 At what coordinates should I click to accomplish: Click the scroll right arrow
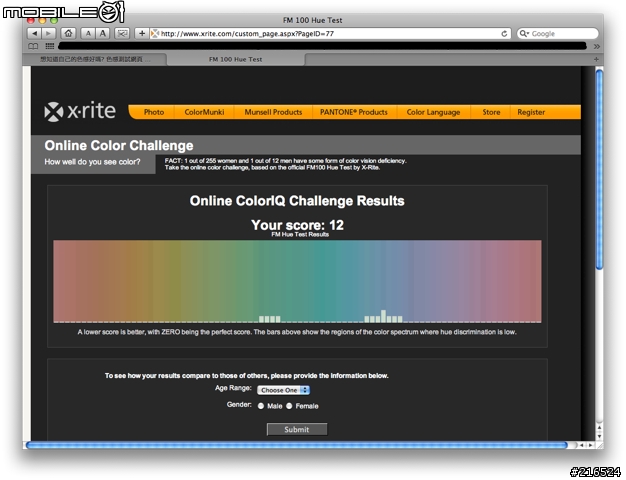[x=590, y=445]
